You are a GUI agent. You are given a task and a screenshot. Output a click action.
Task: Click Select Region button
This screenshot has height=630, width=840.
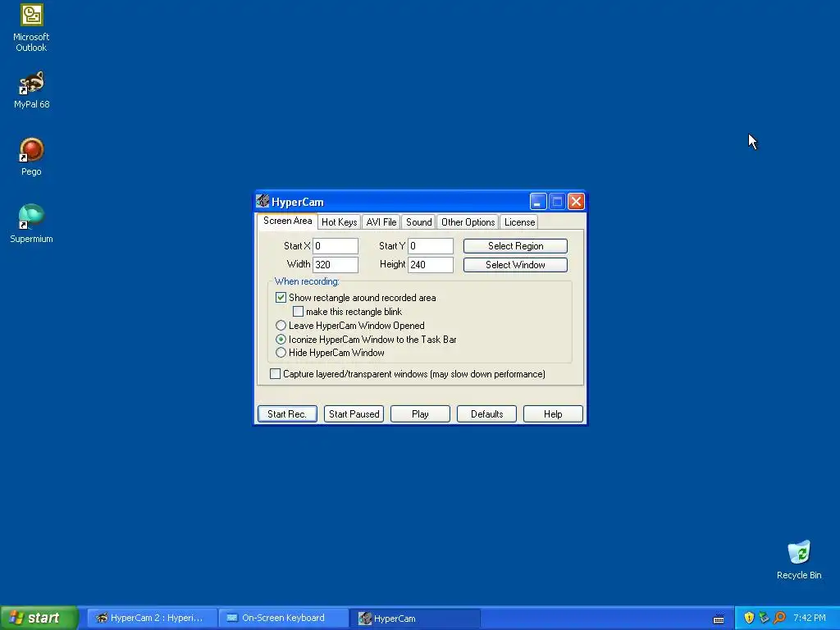(515, 246)
